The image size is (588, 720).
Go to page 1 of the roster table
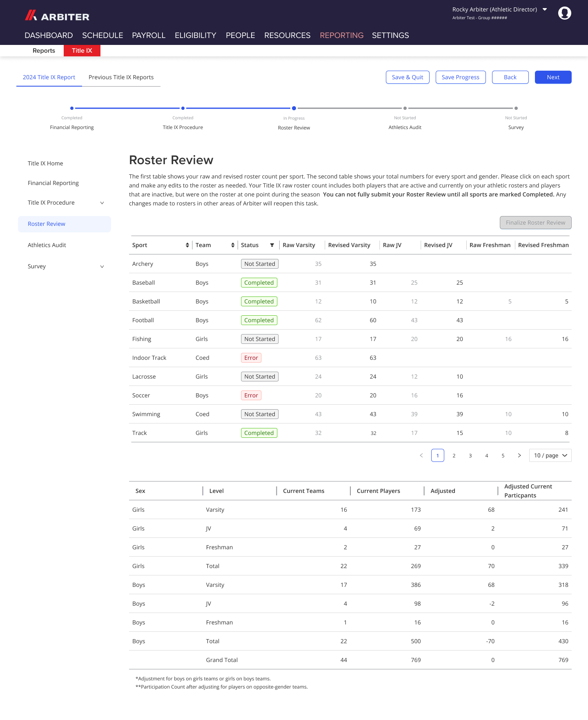point(438,455)
